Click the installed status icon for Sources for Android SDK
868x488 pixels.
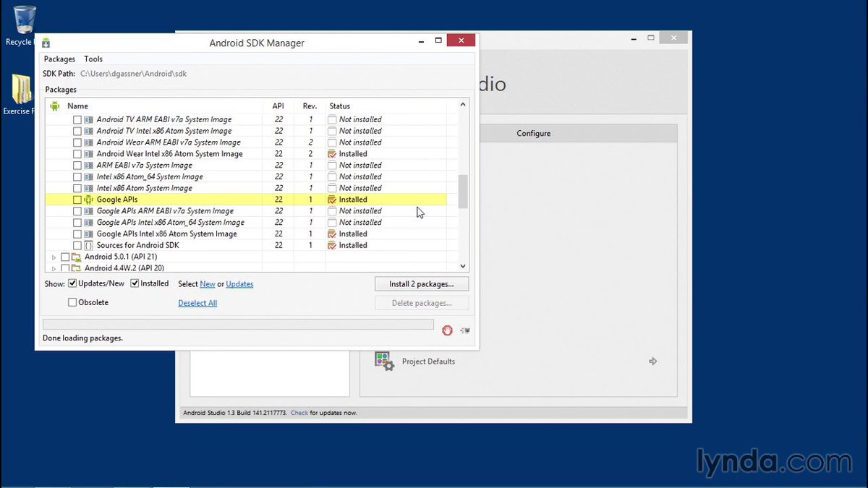[332, 245]
